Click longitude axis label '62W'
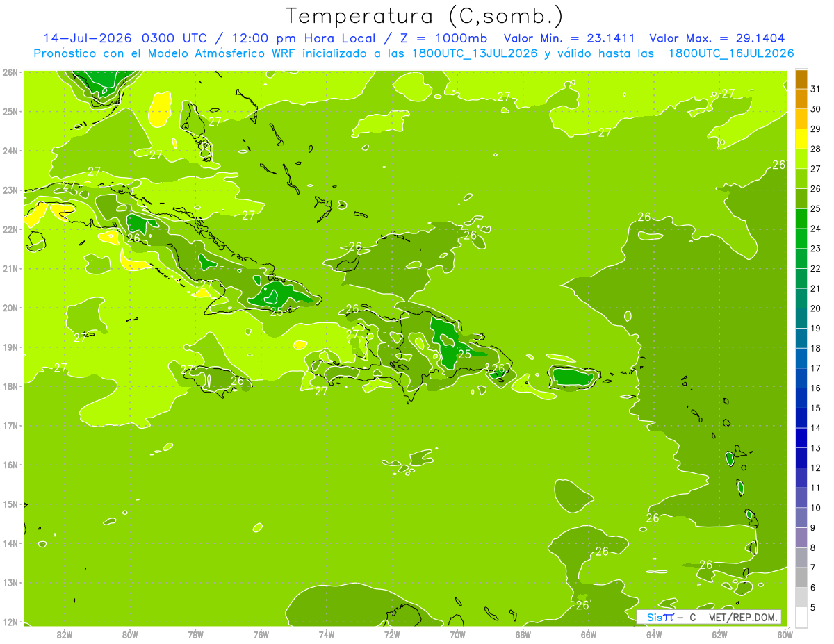 coord(719,634)
